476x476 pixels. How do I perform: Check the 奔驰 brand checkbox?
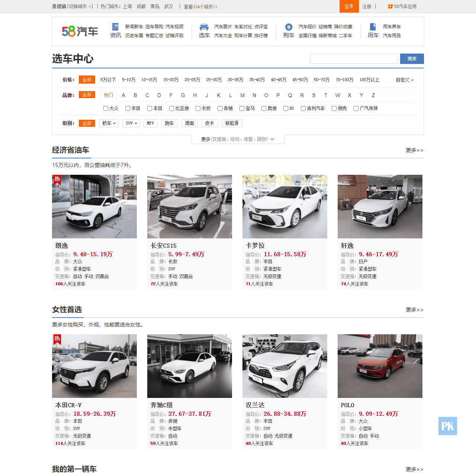(220, 108)
